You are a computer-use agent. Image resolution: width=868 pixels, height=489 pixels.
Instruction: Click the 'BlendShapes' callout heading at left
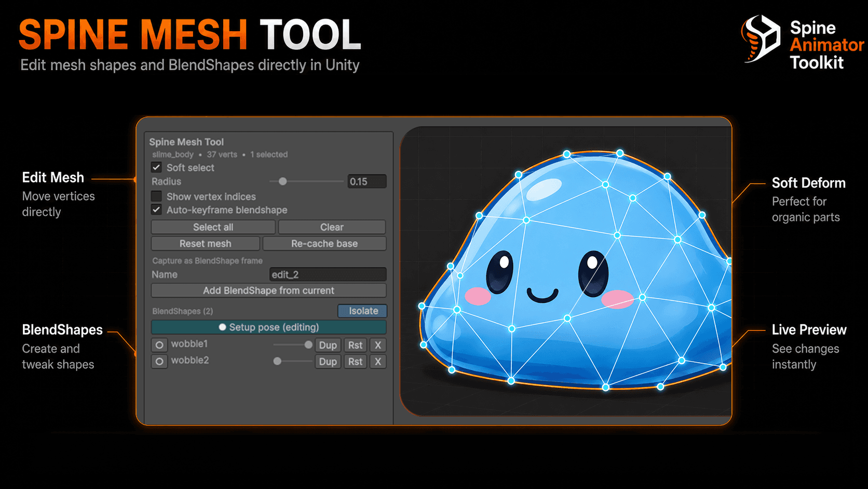click(x=62, y=330)
